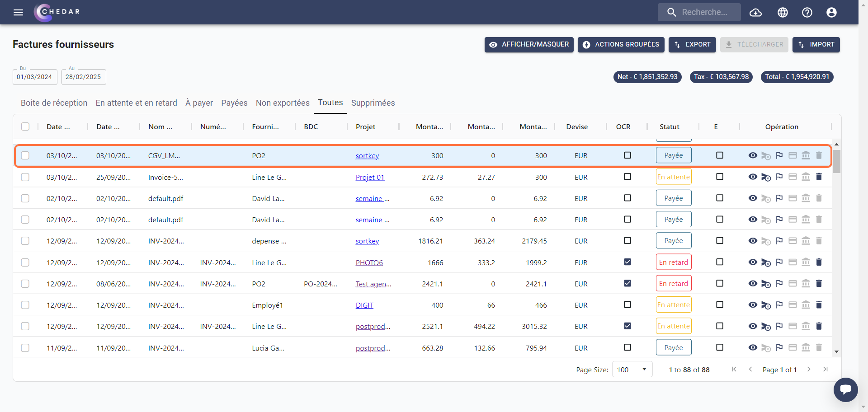
Task: View the CGV_LM invoice with eye icon
Action: [753, 155]
